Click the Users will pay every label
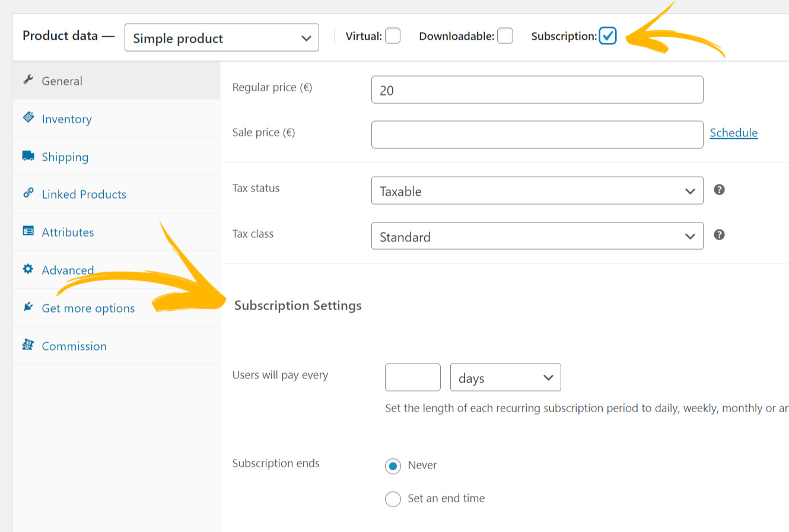The width and height of the screenshot is (789, 532). click(x=280, y=375)
